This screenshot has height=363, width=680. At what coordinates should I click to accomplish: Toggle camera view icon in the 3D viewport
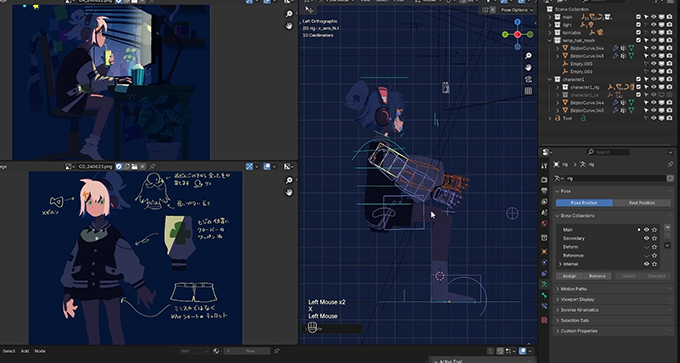coord(528,79)
